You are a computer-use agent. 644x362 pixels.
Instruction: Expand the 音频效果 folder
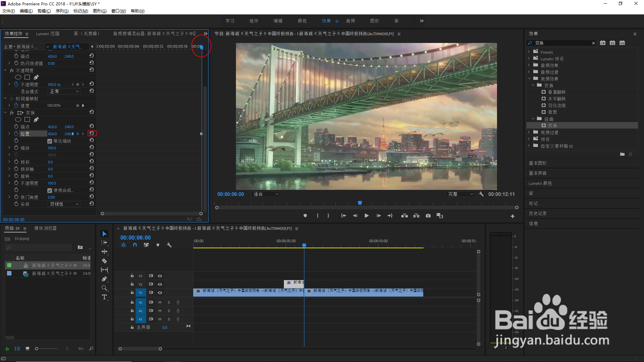[x=529, y=65]
